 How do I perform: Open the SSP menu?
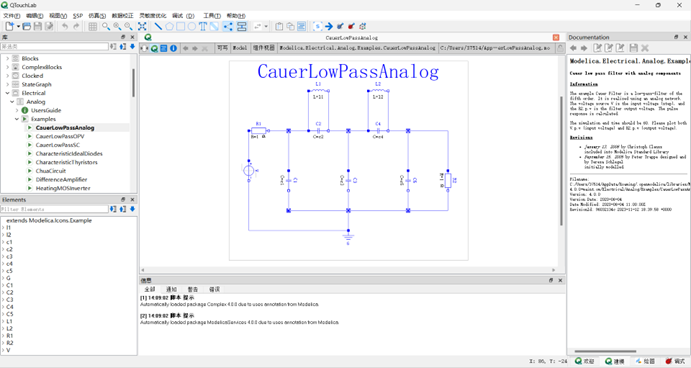(x=78, y=15)
